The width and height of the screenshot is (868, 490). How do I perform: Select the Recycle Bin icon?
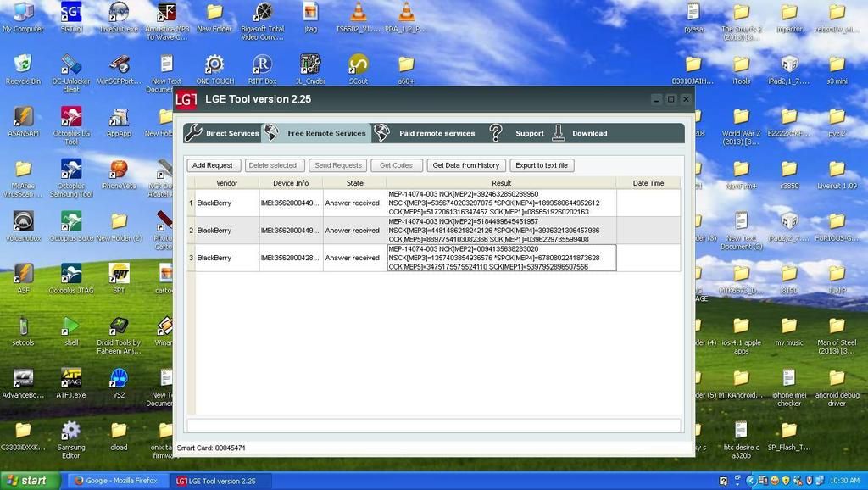coord(23,70)
